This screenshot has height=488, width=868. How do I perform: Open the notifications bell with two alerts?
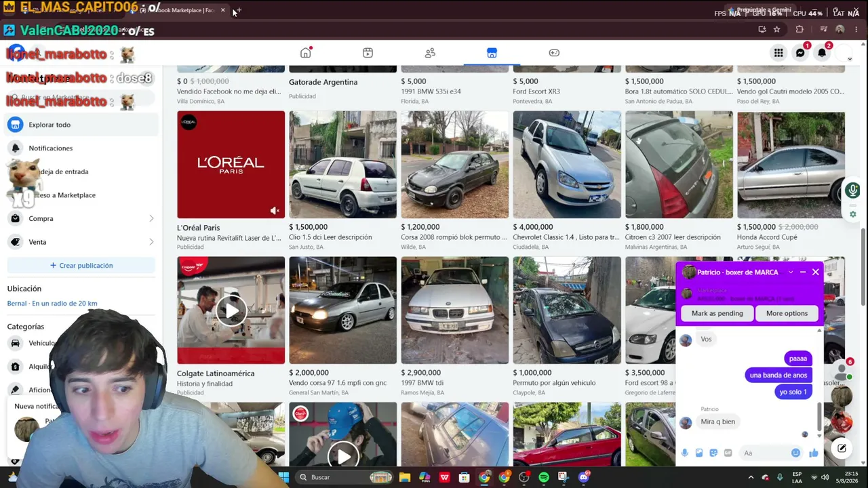(x=822, y=53)
